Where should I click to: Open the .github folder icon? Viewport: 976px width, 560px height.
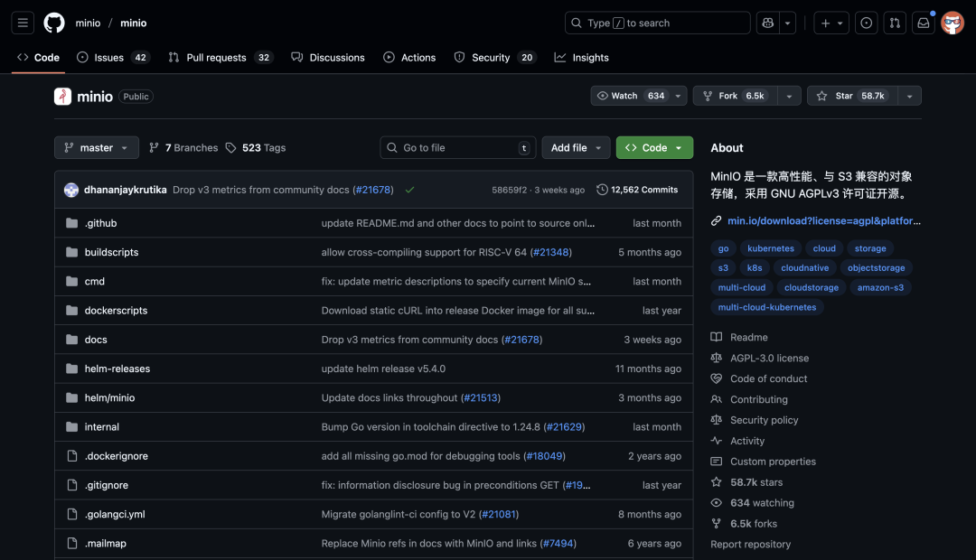[72, 223]
